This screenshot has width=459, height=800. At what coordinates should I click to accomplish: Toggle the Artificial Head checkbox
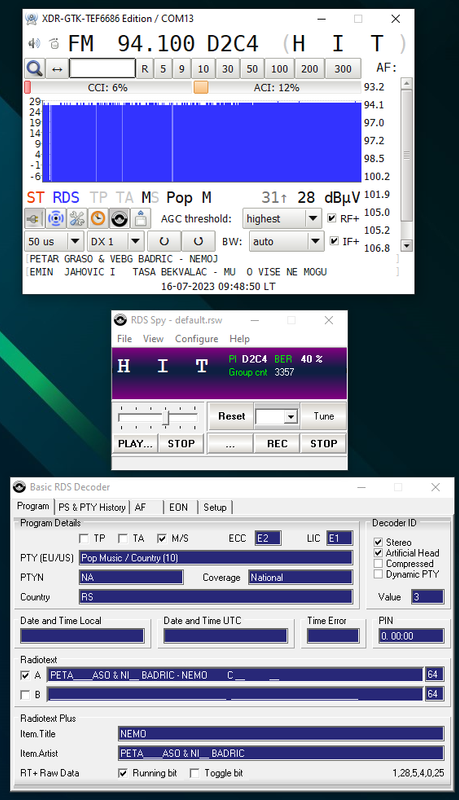[378, 553]
